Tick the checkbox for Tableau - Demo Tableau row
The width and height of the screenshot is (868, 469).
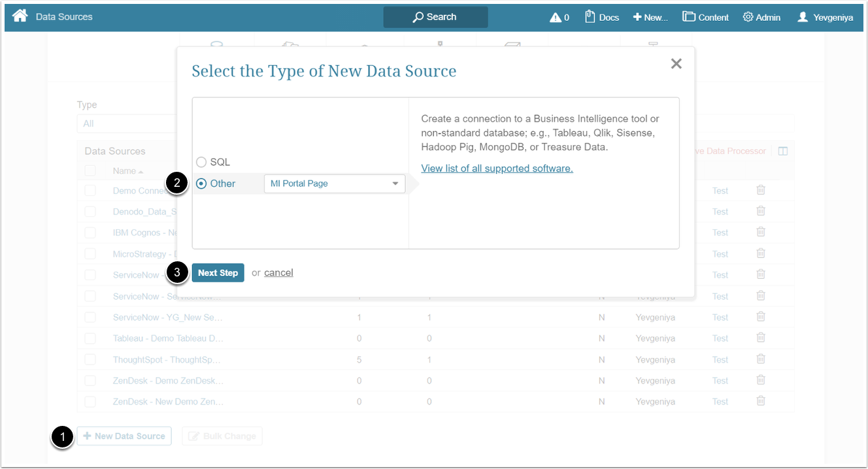pyautogui.click(x=90, y=338)
